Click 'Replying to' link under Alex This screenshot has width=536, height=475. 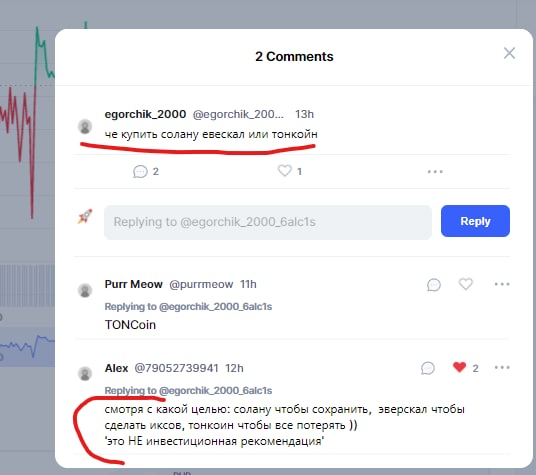pos(188,390)
